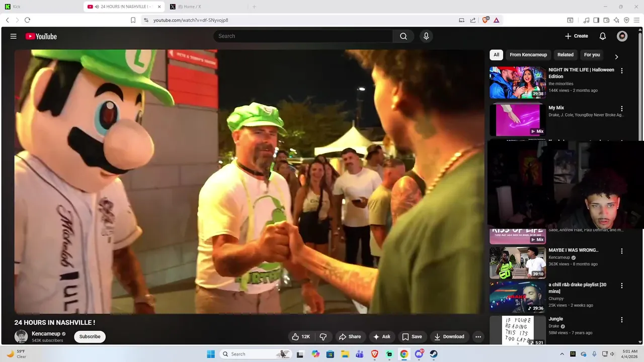Open the Windows Start menu

(x=211, y=354)
